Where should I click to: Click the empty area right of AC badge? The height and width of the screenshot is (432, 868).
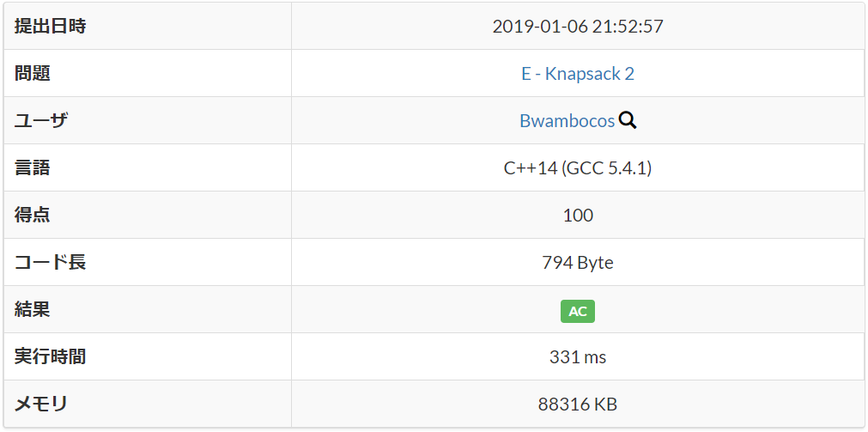tap(730, 310)
